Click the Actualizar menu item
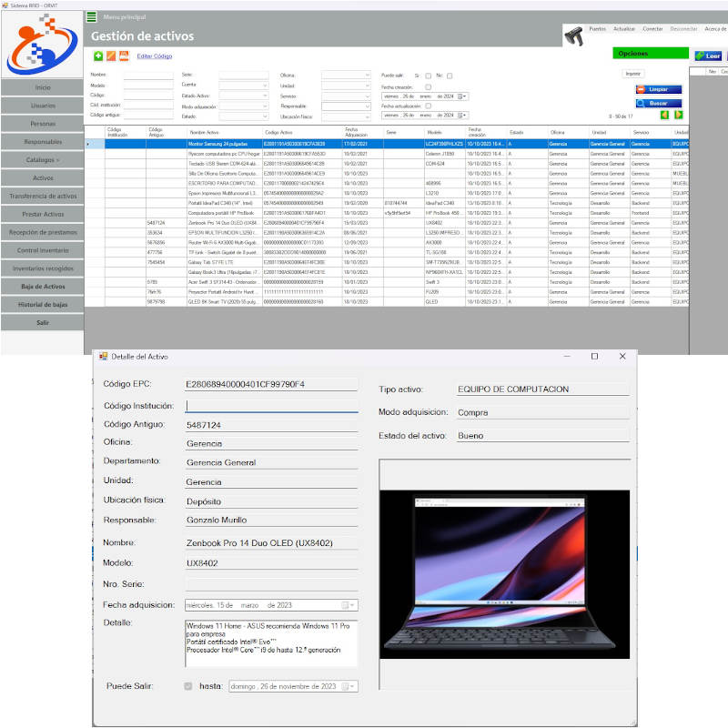 [624, 29]
